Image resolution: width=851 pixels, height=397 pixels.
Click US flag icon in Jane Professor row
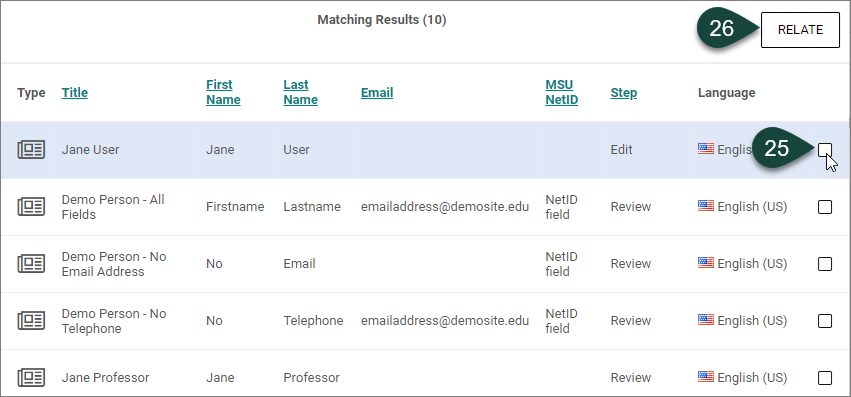coord(706,377)
